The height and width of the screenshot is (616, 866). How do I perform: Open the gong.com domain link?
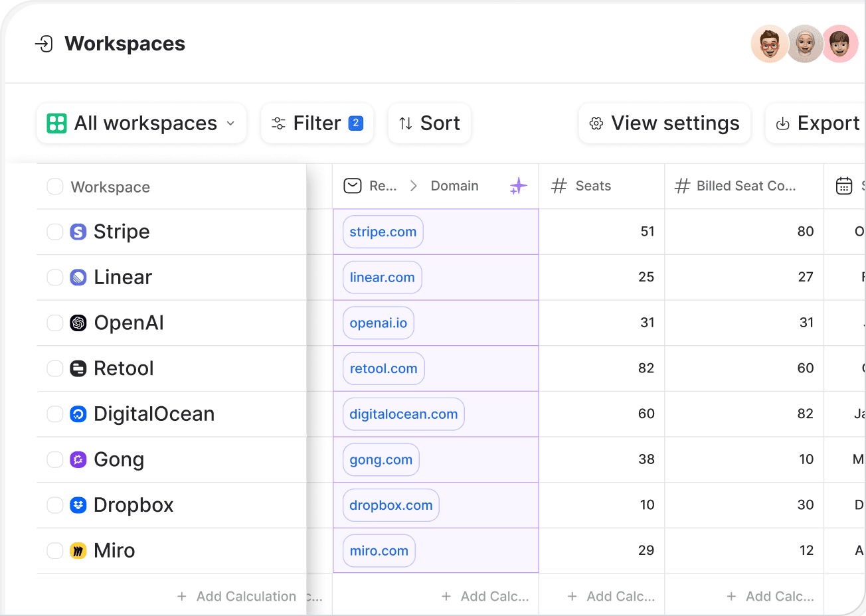pos(381,459)
